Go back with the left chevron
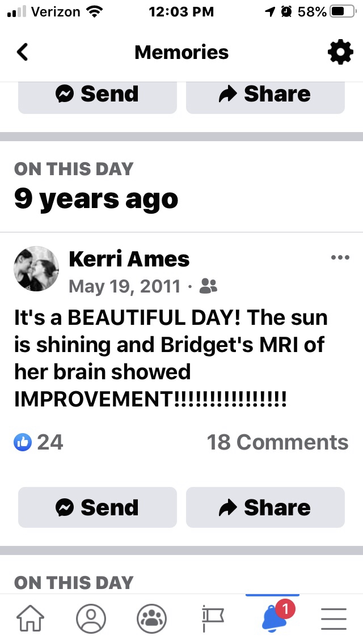This screenshot has width=363, height=644. (x=23, y=52)
